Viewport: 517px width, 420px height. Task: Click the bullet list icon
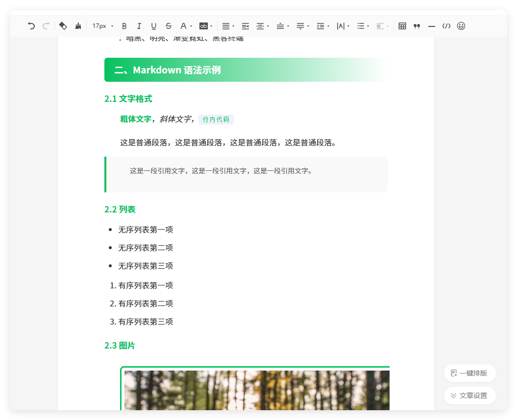click(361, 26)
